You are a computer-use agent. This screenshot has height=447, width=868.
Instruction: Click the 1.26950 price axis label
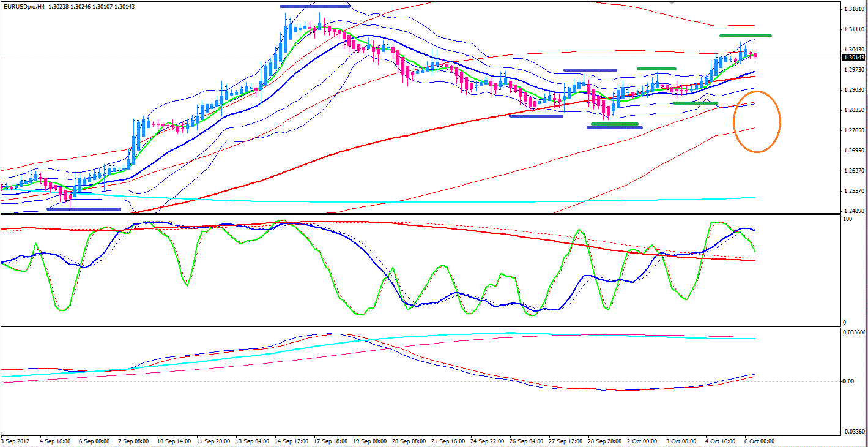tap(853, 151)
